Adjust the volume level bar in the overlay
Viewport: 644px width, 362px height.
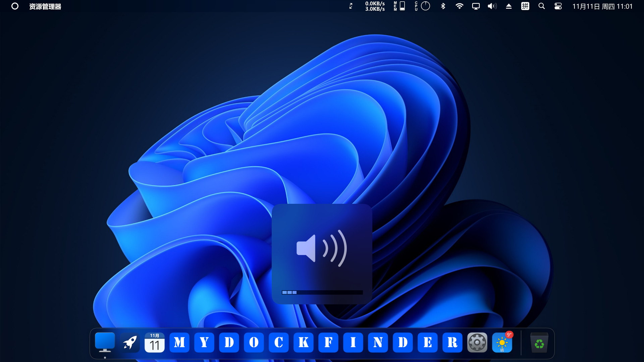(322, 292)
